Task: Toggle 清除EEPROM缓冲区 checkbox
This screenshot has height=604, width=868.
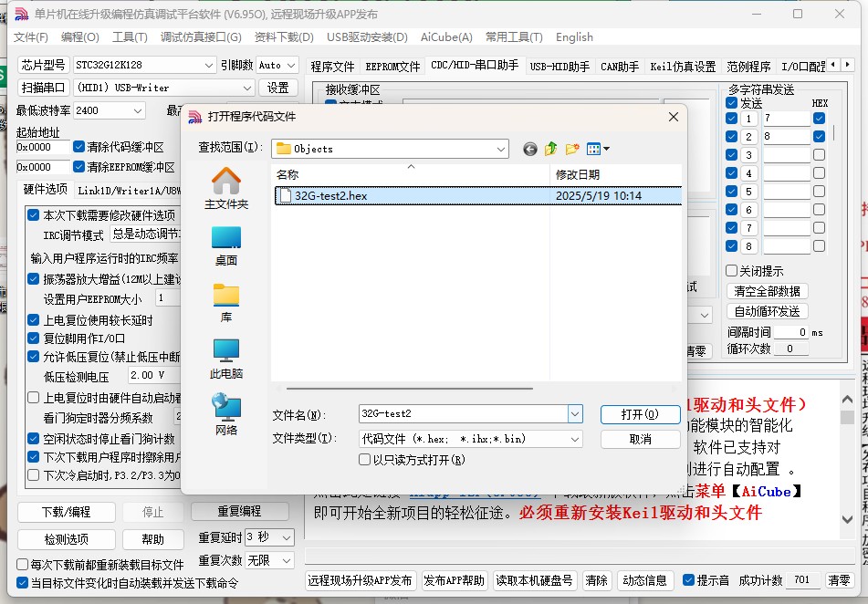Action: pos(78,167)
